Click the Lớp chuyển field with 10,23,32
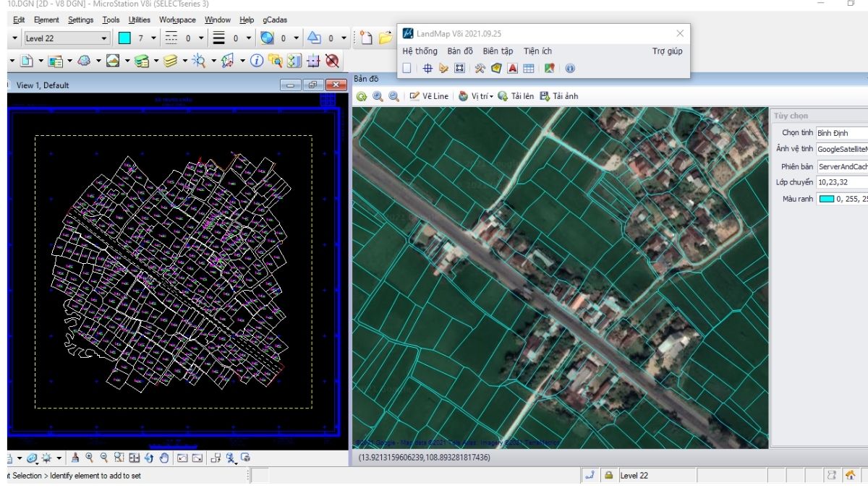The height and width of the screenshot is (488, 868). click(x=841, y=182)
